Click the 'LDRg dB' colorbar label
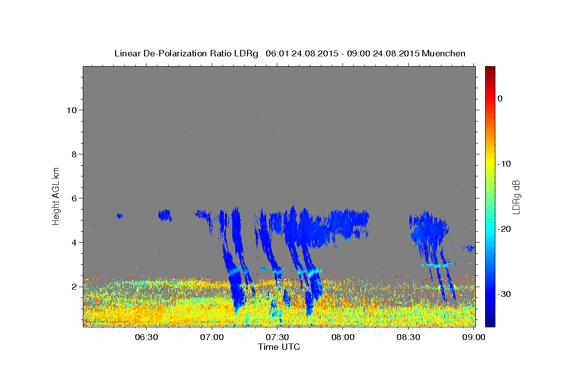Viewport: 588px width, 392px height. [x=515, y=196]
